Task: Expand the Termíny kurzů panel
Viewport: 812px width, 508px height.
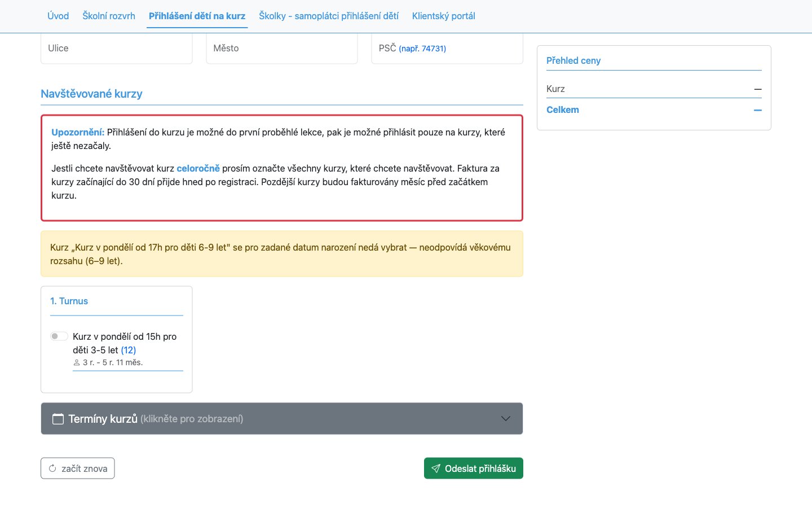Action: click(x=282, y=419)
